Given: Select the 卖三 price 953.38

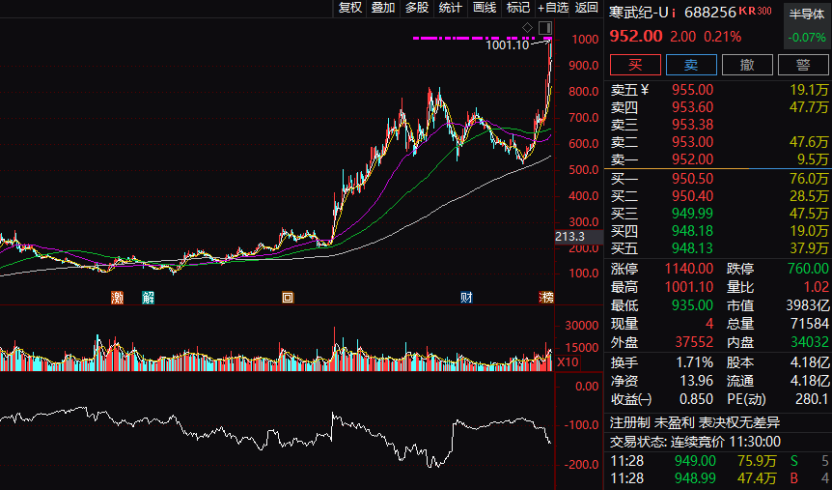Looking at the screenshot, I should [x=692, y=125].
